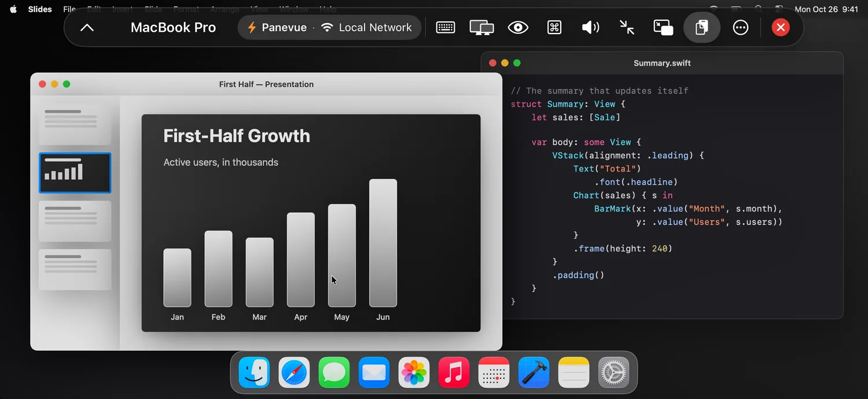Click the Apr axis label
This screenshot has width=868, height=399.
(x=301, y=317)
